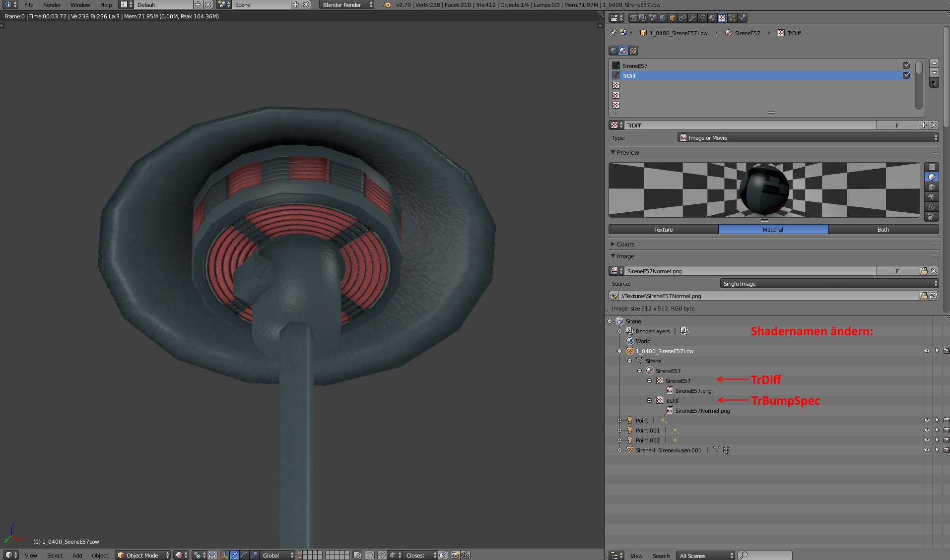Open the Particles properties tab
Viewport: 950px width, 560px height.
pyautogui.click(x=732, y=18)
